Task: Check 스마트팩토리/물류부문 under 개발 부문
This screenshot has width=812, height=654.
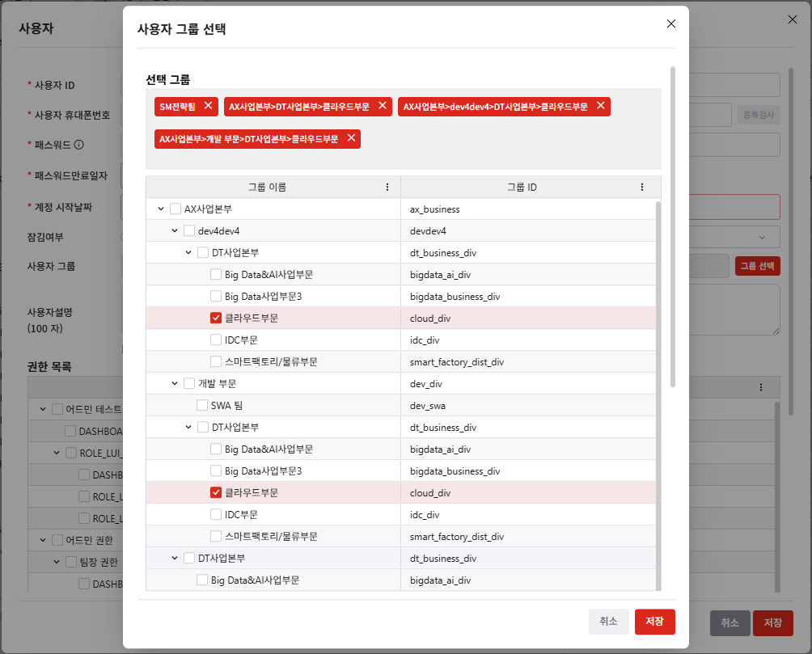Action: (x=216, y=536)
